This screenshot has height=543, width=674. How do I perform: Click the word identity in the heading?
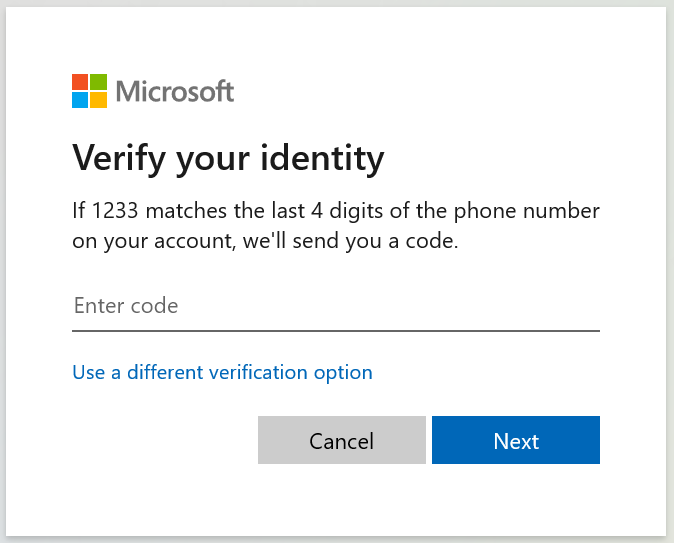(x=322, y=159)
